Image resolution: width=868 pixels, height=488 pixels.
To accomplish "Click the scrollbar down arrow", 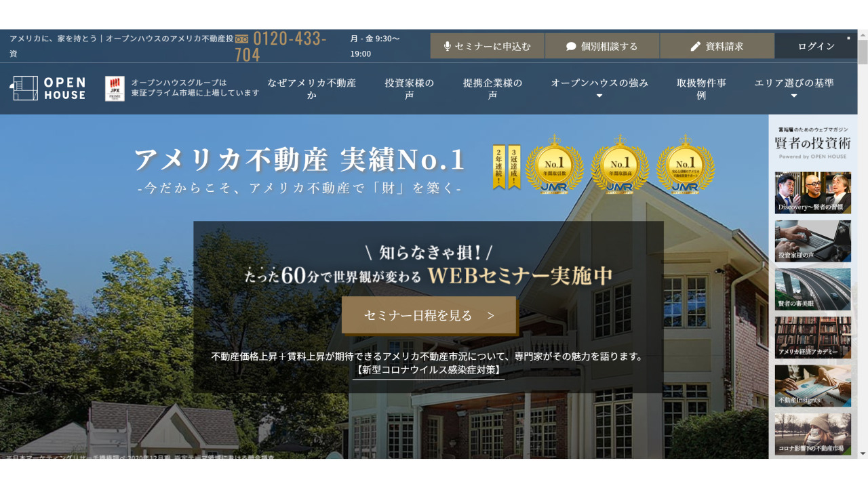I will point(863,453).
